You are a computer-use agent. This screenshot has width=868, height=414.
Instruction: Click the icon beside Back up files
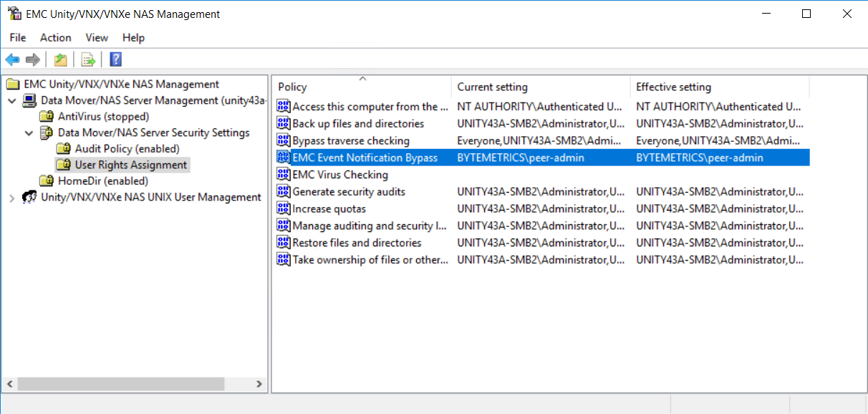(x=284, y=122)
